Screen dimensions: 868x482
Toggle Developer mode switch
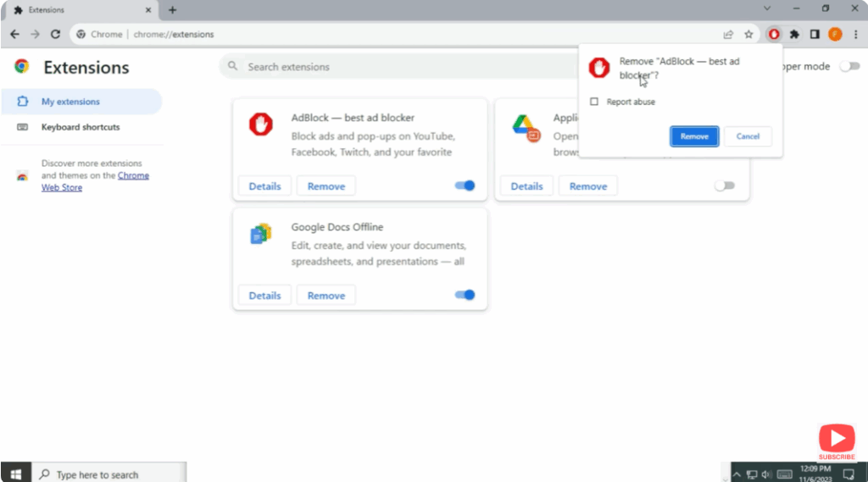click(x=849, y=66)
